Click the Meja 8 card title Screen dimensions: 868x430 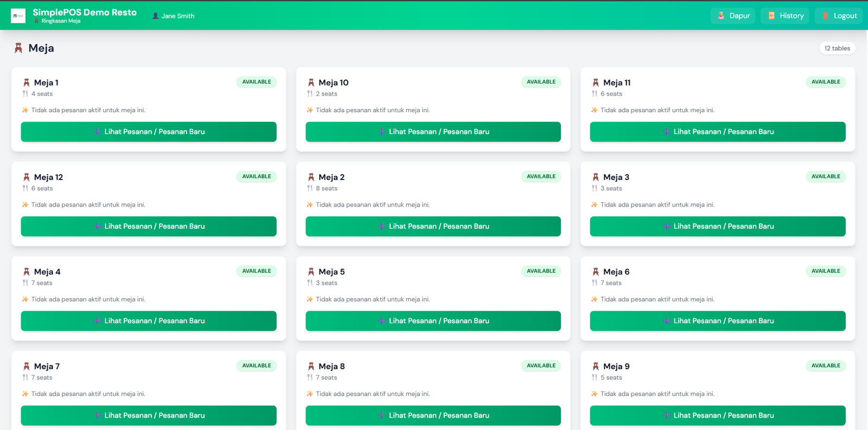point(331,366)
